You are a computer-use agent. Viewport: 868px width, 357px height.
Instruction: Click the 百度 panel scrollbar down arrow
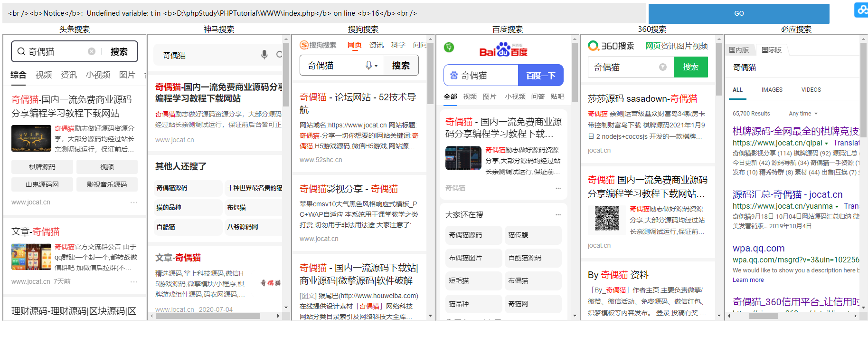coord(575,315)
